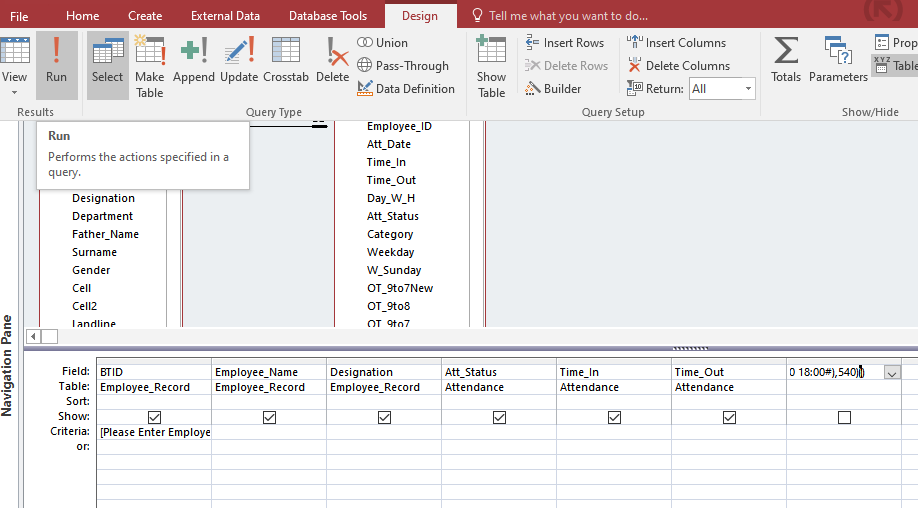
Task: Select OT_9to8 in the Attendance table
Action: pos(389,306)
